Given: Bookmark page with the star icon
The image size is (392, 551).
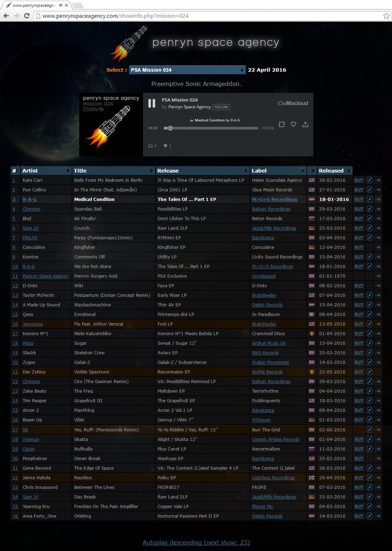Looking at the screenshot, I should point(386,16).
